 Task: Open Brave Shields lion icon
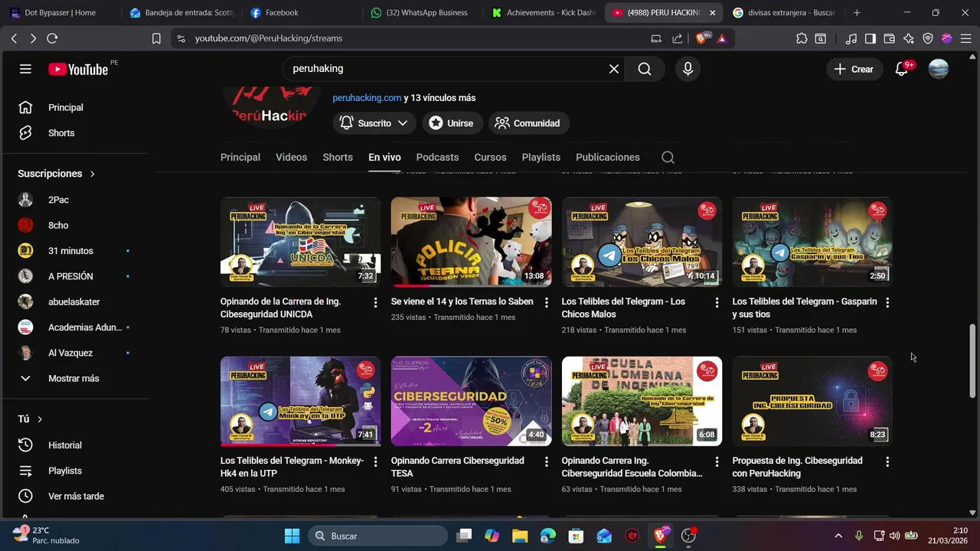coord(701,38)
